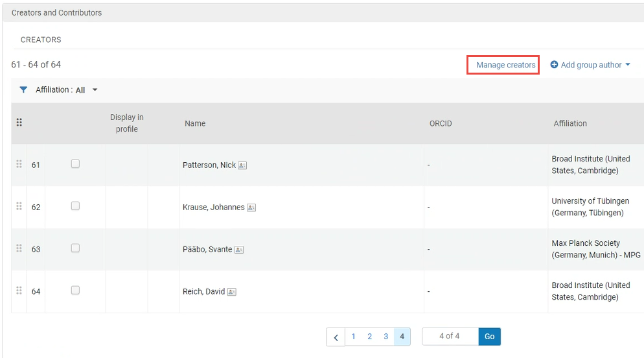This screenshot has width=644, height=358.
Task: Open the Manage creators link
Action: point(505,65)
